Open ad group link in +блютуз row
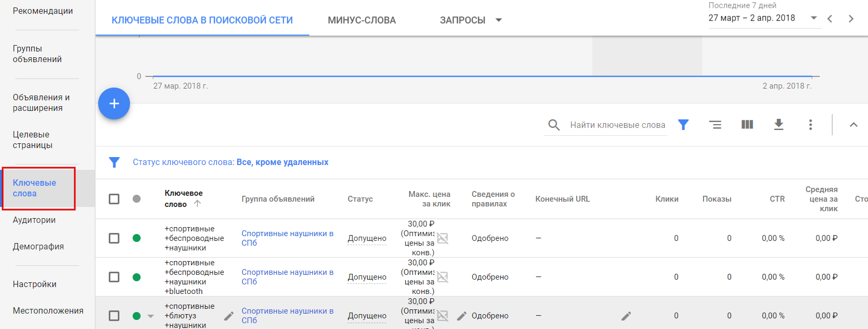The width and height of the screenshot is (868, 329). [288, 316]
